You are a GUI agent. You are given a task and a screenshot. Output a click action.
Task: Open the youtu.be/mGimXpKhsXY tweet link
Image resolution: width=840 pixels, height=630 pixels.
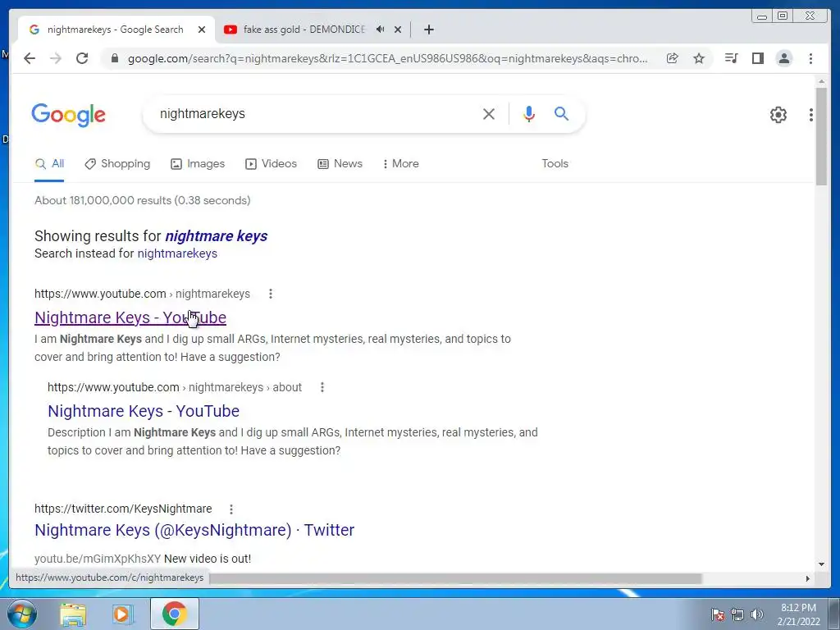click(x=98, y=559)
